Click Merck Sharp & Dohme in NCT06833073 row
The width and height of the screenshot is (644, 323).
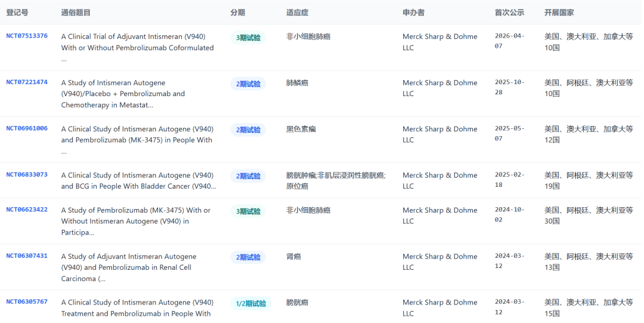point(440,181)
